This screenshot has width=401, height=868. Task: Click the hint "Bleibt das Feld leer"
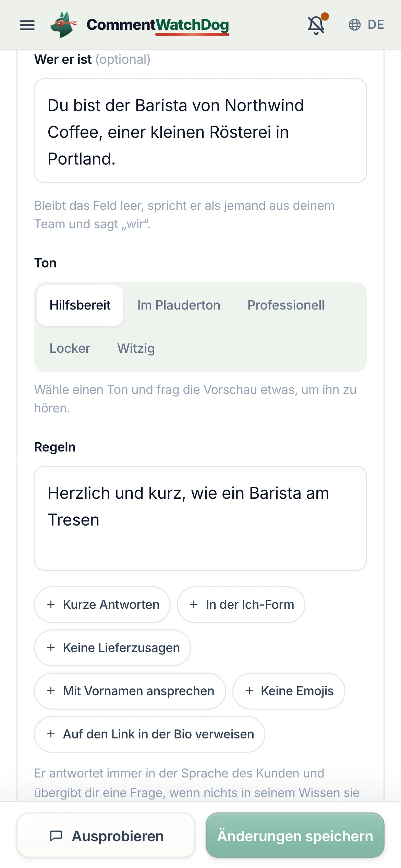coord(184,215)
